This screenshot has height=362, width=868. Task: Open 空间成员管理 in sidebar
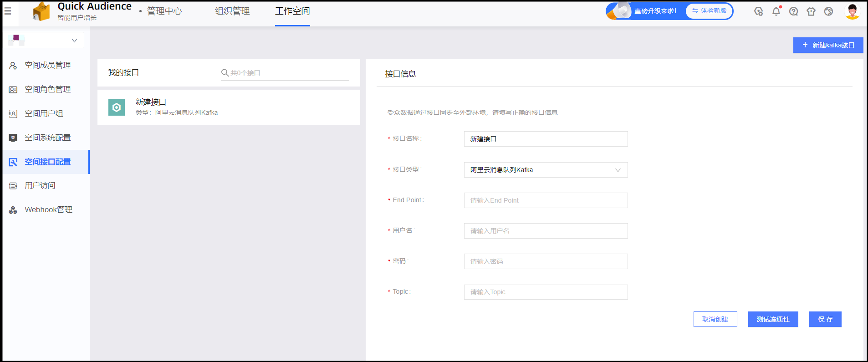pyautogui.click(x=47, y=66)
